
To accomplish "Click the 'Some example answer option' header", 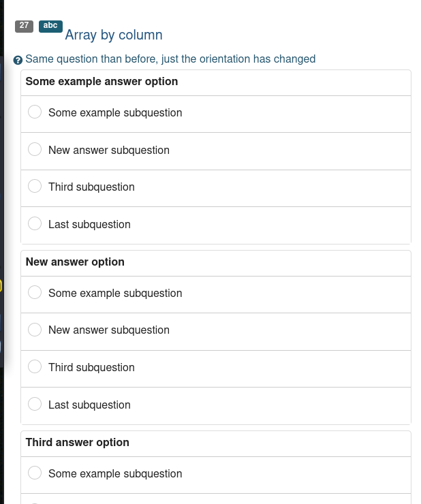I will [x=102, y=82].
